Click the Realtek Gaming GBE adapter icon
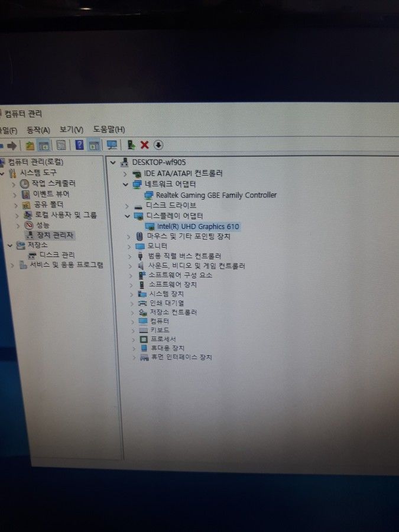This screenshot has height=532, width=399. [x=148, y=195]
